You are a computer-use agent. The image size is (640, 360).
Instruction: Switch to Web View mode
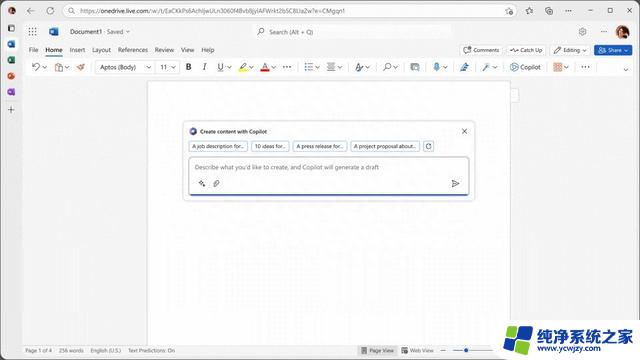pyautogui.click(x=417, y=351)
